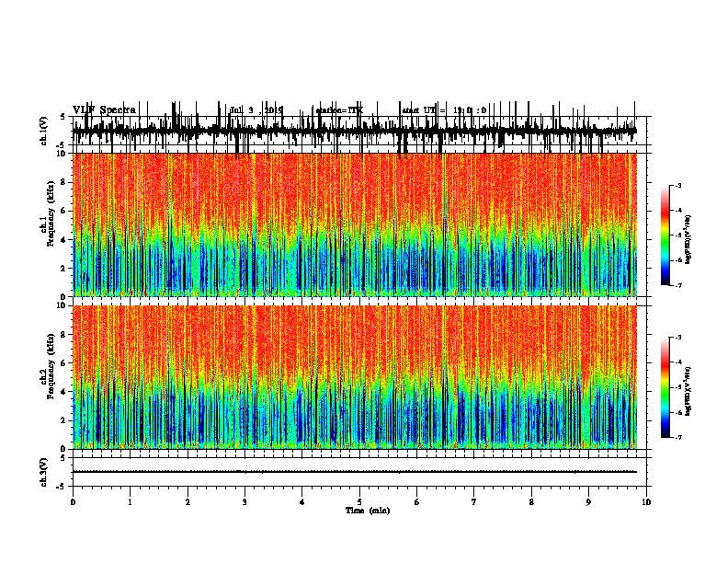Click the '-4' label on ch.1 colorbar
Screen dimensions: 728x563
[x=677, y=211]
